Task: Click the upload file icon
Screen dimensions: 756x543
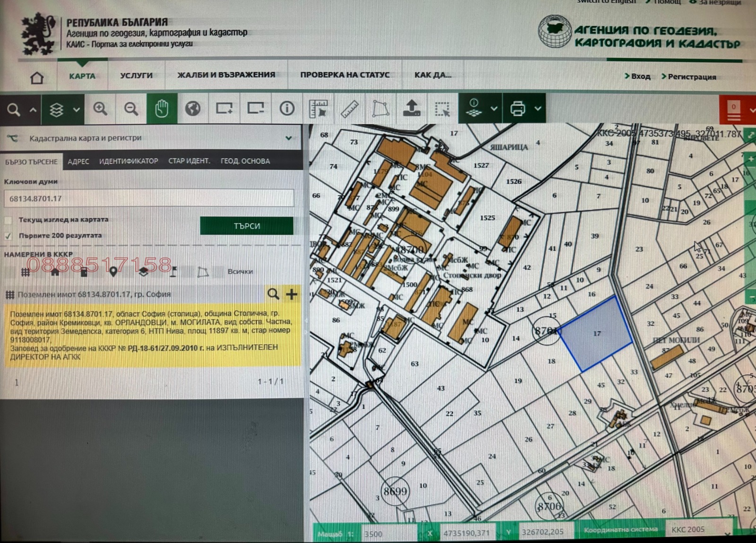Action: (x=412, y=109)
